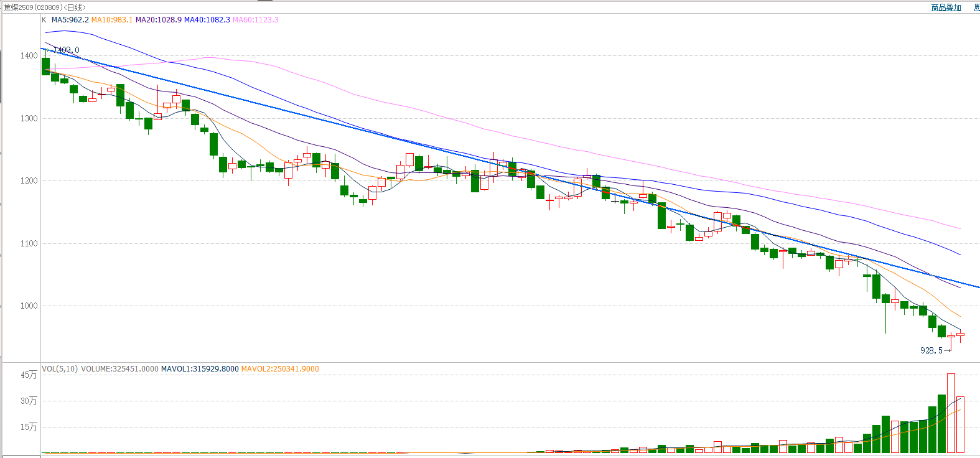Select the blue MA40:1082.3 label

tap(207, 20)
